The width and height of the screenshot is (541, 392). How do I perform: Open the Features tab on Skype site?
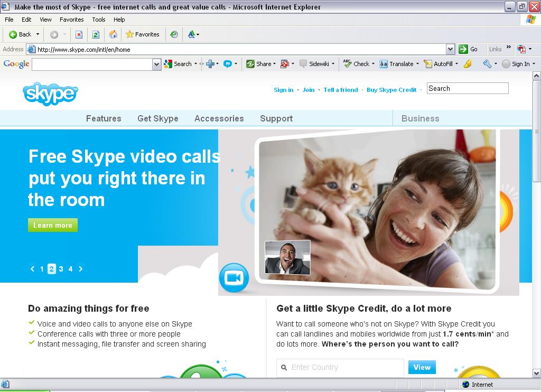[104, 118]
